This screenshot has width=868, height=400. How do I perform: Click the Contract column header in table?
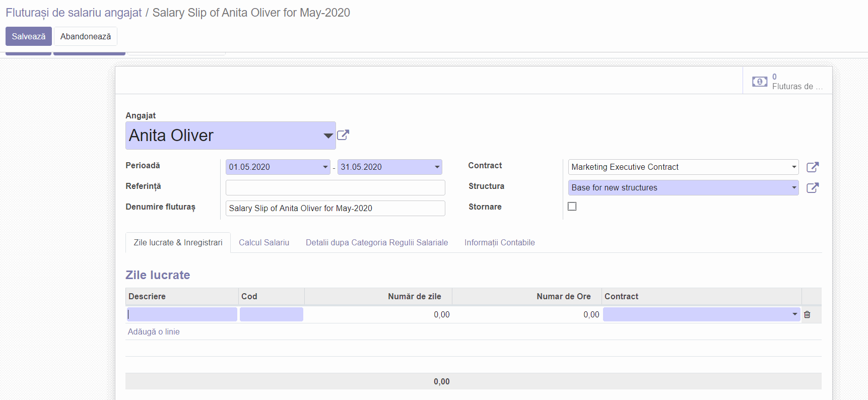(702, 297)
